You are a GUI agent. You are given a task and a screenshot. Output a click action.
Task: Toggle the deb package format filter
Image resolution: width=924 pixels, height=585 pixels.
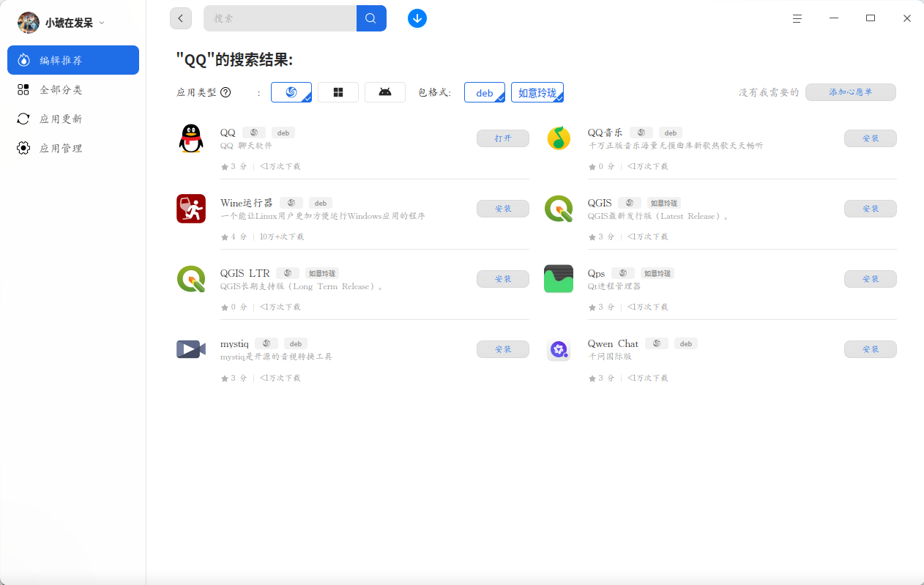(x=485, y=92)
